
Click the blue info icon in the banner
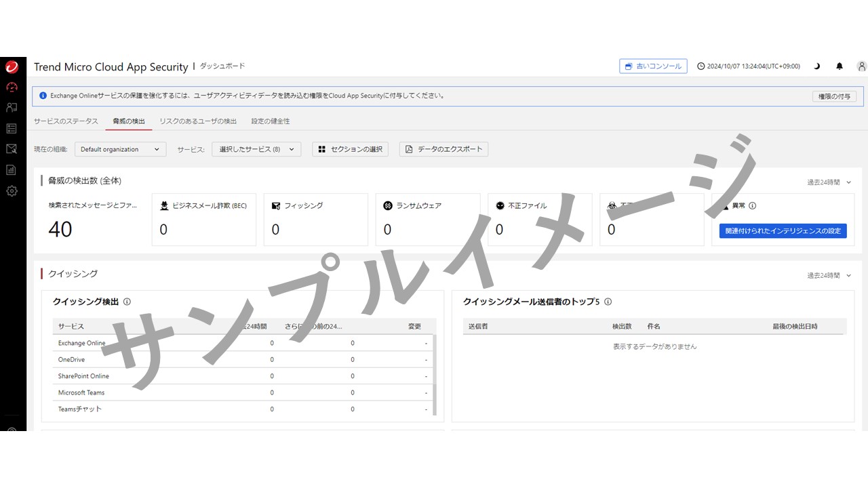(43, 96)
